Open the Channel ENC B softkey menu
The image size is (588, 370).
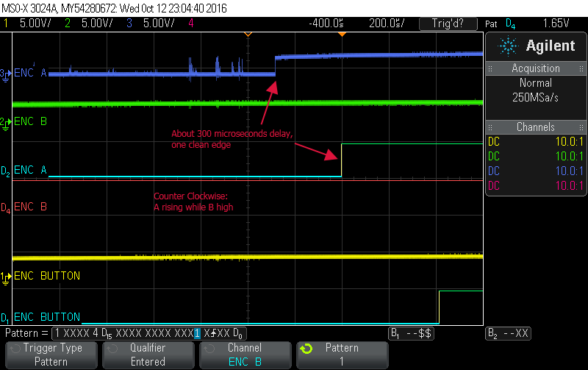[245, 355]
